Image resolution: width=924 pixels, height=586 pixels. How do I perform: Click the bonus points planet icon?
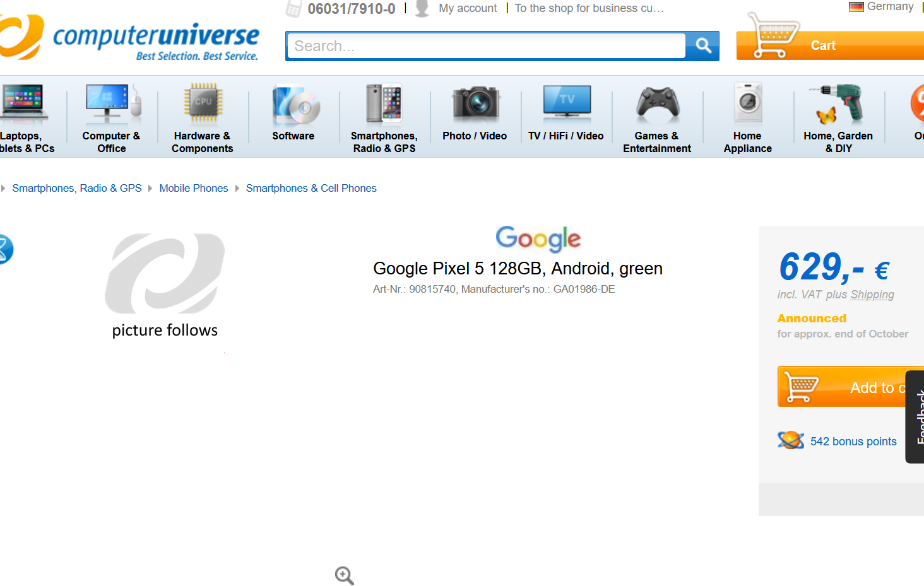coord(791,440)
